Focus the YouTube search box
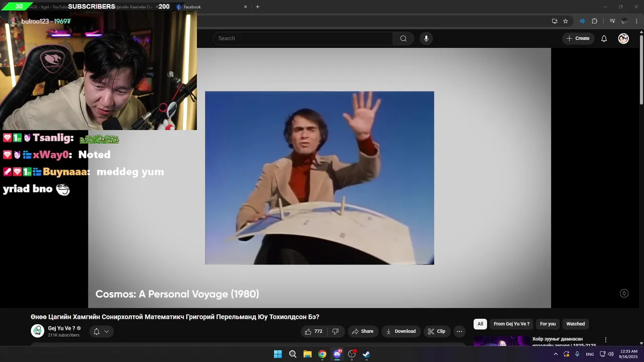The height and width of the screenshot is (362, 644). [x=303, y=39]
